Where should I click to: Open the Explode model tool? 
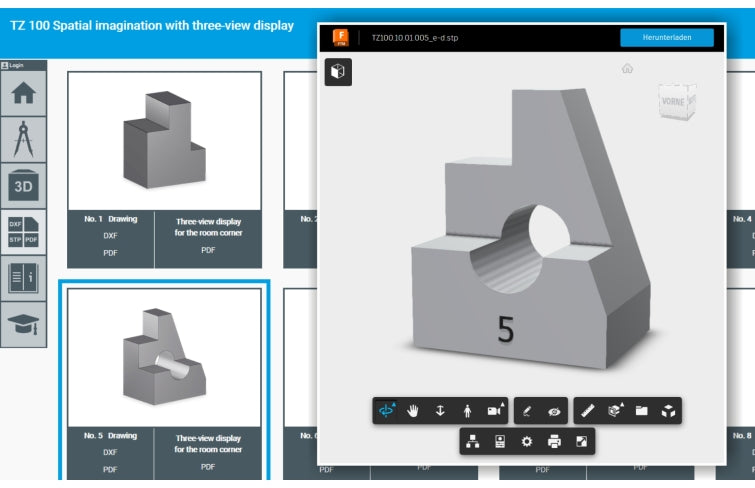pyautogui.click(x=669, y=411)
